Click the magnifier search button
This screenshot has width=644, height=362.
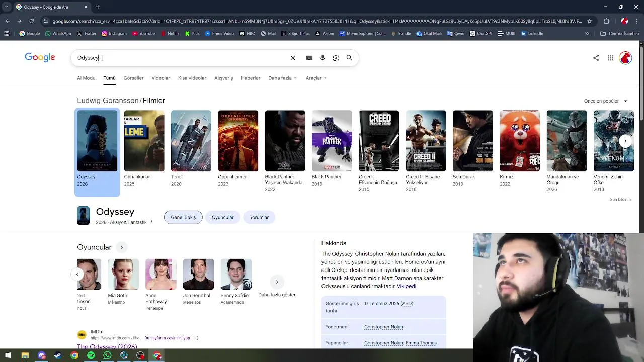349,58
